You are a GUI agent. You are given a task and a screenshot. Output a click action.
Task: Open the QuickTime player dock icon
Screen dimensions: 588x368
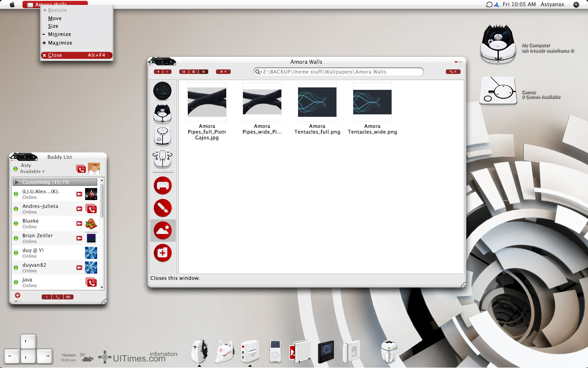pos(326,351)
